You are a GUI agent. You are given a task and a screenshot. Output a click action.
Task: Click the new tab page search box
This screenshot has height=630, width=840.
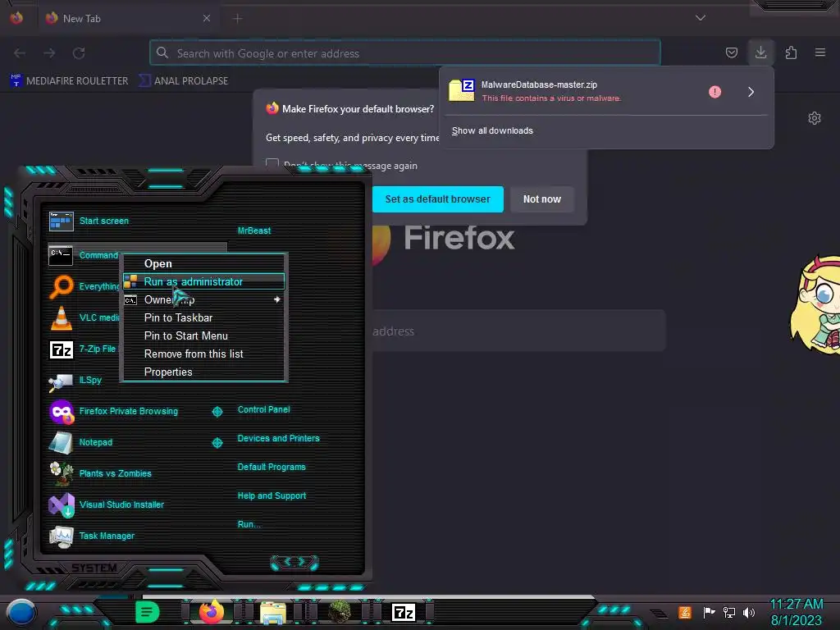(x=517, y=331)
